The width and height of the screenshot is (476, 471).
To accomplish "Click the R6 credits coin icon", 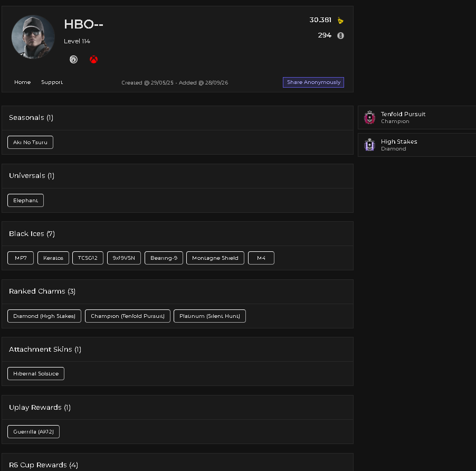I will click(340, 35).
